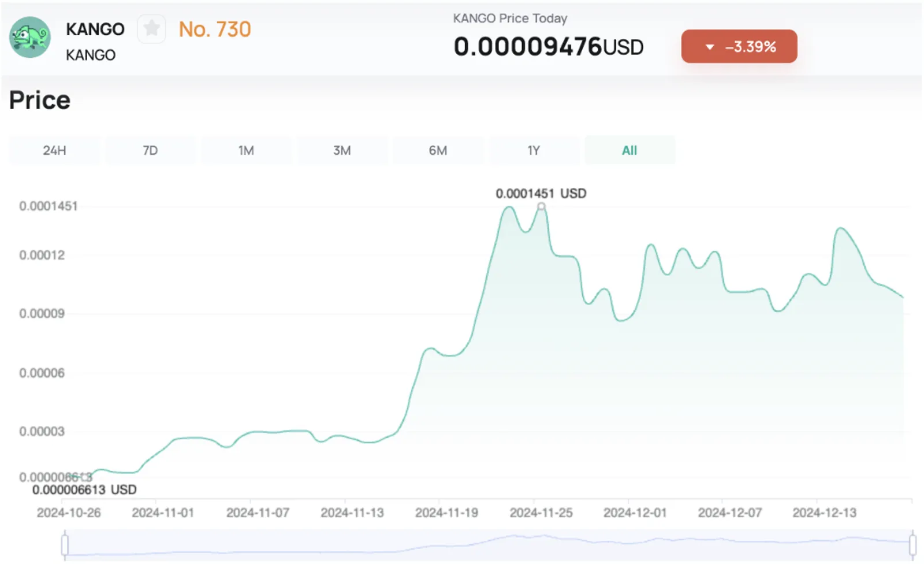Click the lowest point marker at 0.000006613 USD

85,477
